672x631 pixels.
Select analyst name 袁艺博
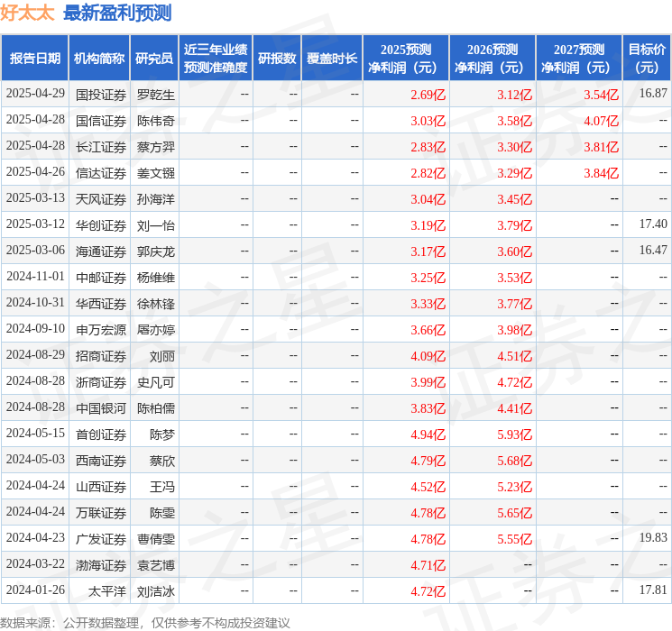tap(155, 564)
